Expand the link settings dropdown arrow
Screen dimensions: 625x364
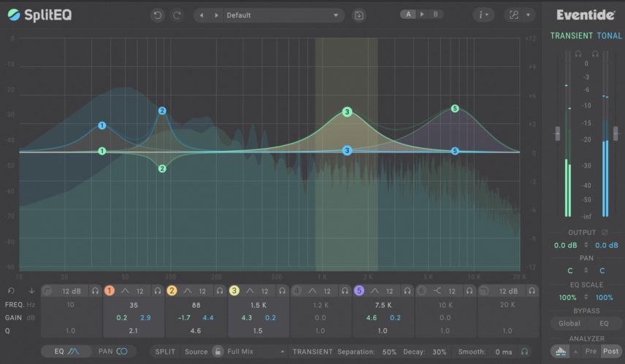528,15
